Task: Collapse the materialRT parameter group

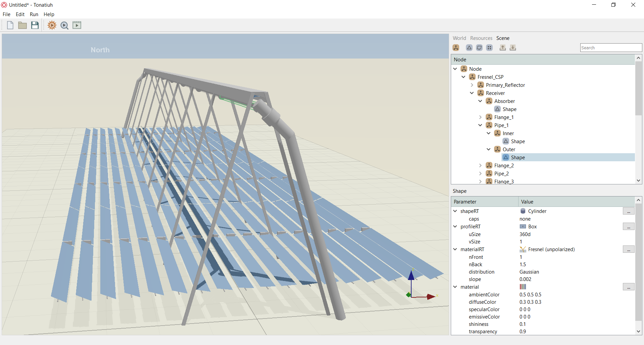Action: pos(455,249)
